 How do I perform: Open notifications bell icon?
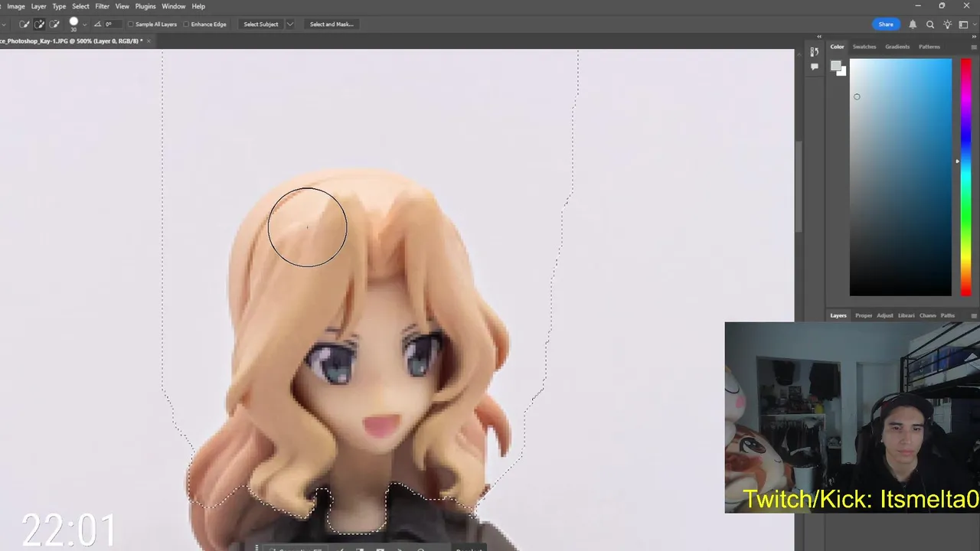[x=913, y=24]
